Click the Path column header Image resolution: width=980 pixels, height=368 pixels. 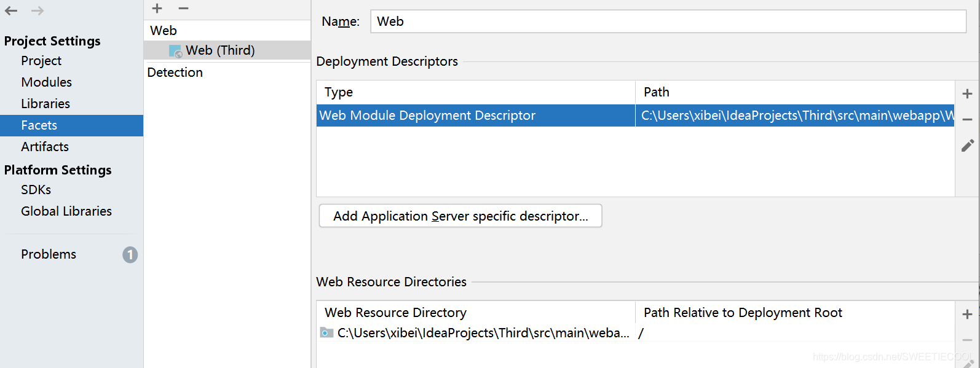pos(795,92)
